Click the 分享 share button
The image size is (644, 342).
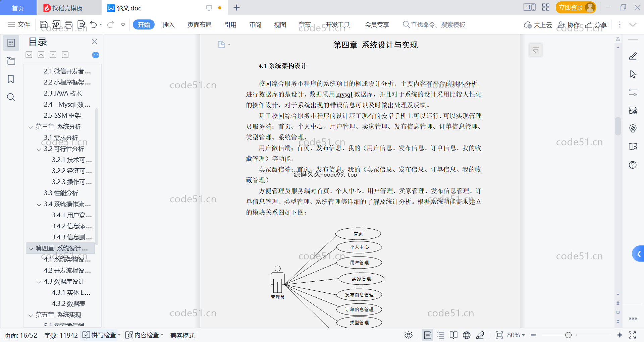click(x=596, y=25)
